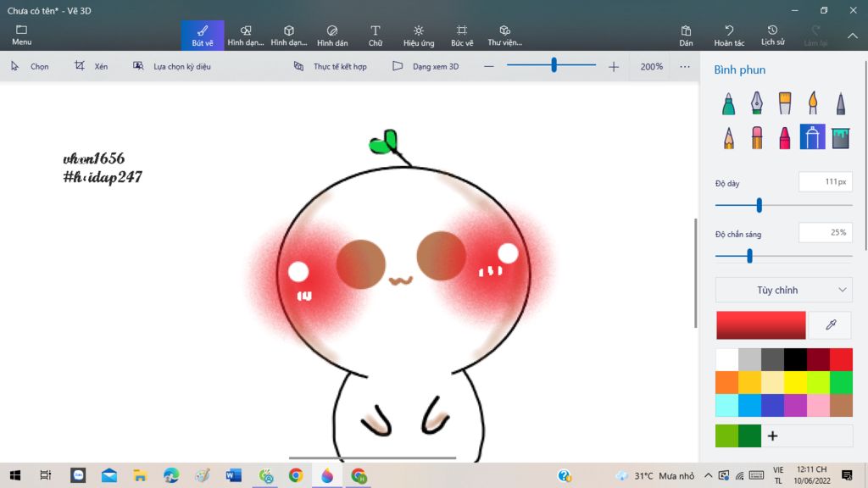The width and height of the screenshot is (868, 488).
Task: Click Hoàn tác undo button
Action: click(729, 36)
